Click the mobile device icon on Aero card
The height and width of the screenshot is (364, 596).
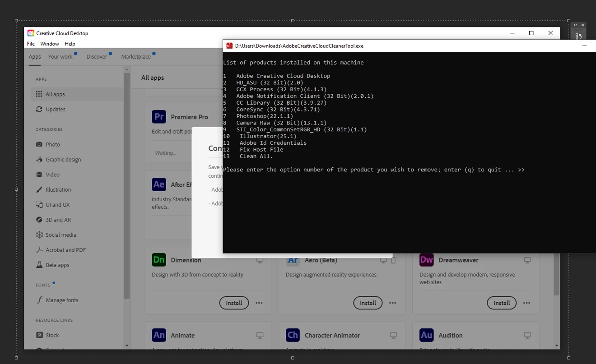click(x=393, y=260)
